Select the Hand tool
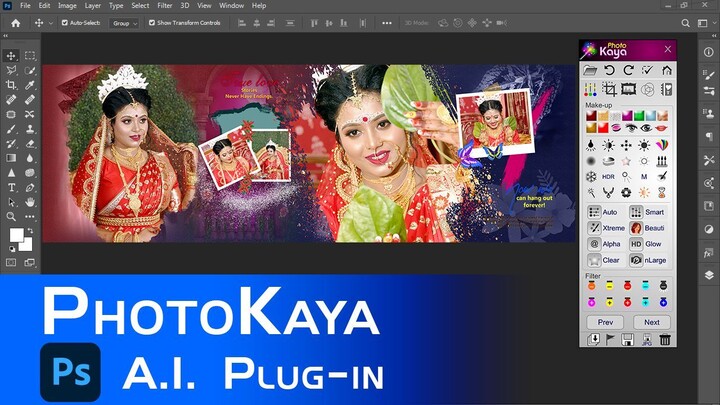 coord(30,202)
